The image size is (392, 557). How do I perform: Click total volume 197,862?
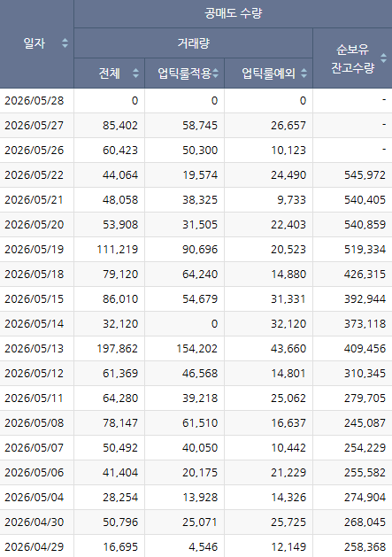(x=118, y=349)
